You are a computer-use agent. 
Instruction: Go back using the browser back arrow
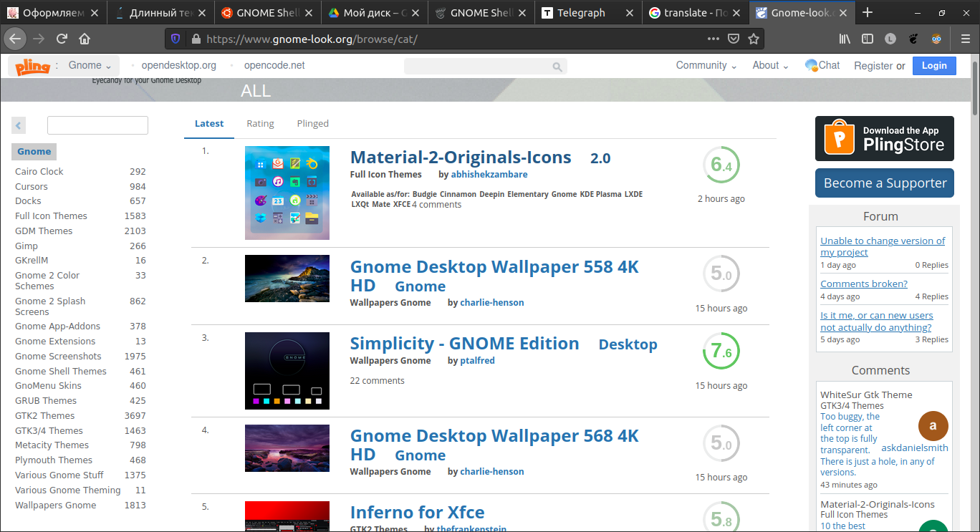[x=15, y=39]
